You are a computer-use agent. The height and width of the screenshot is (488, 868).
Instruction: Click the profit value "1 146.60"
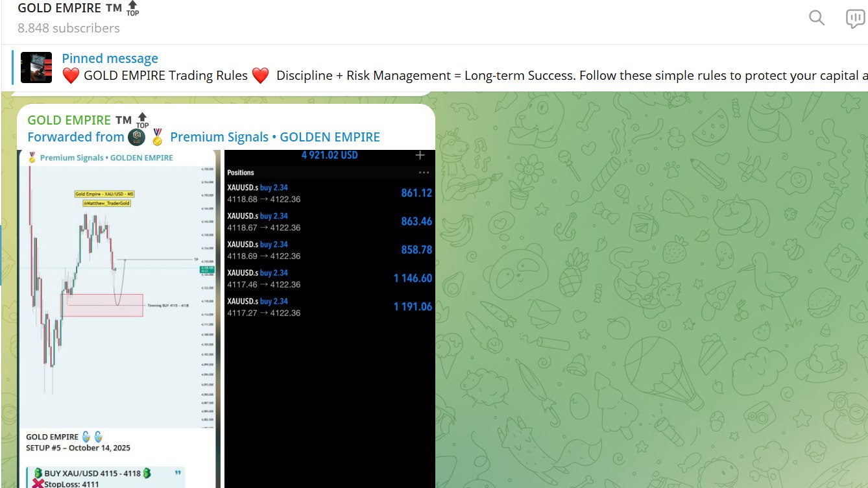[x=413, y=278]
